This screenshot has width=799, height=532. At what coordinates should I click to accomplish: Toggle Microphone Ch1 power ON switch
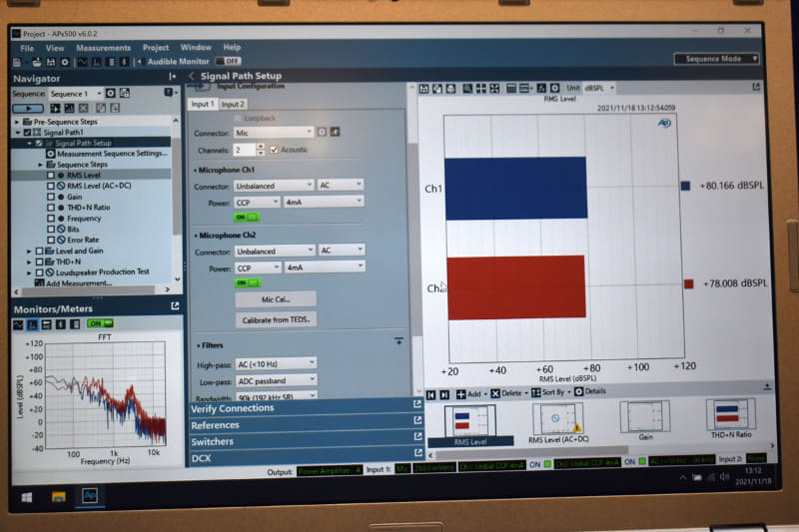(247, 218)
